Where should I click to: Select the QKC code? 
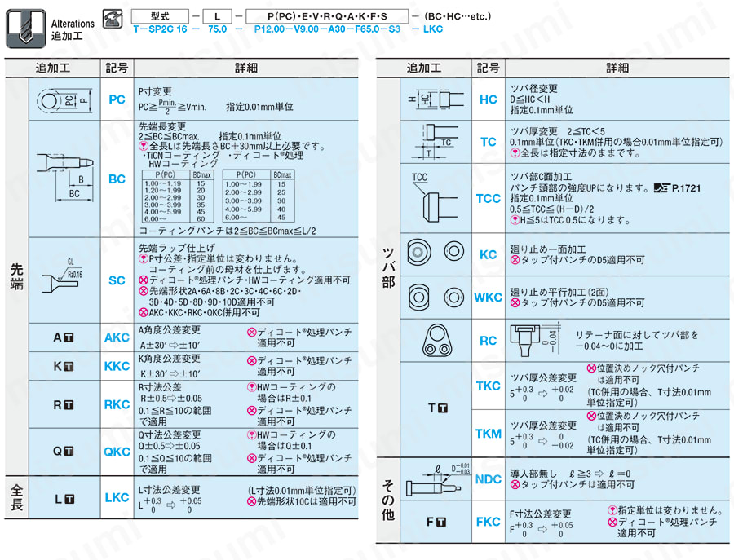pyautogui.click(x=117, y=452)
